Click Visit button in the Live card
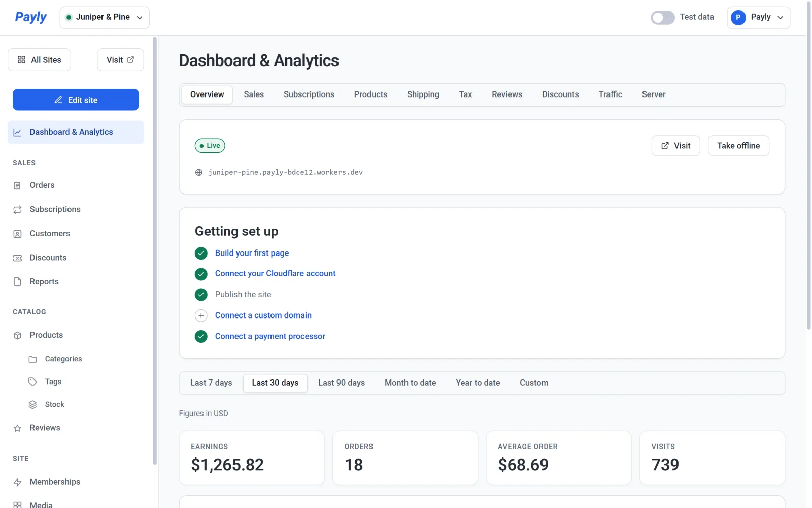Viewport: 812px width, 508px height. click(x=675, y=146)
